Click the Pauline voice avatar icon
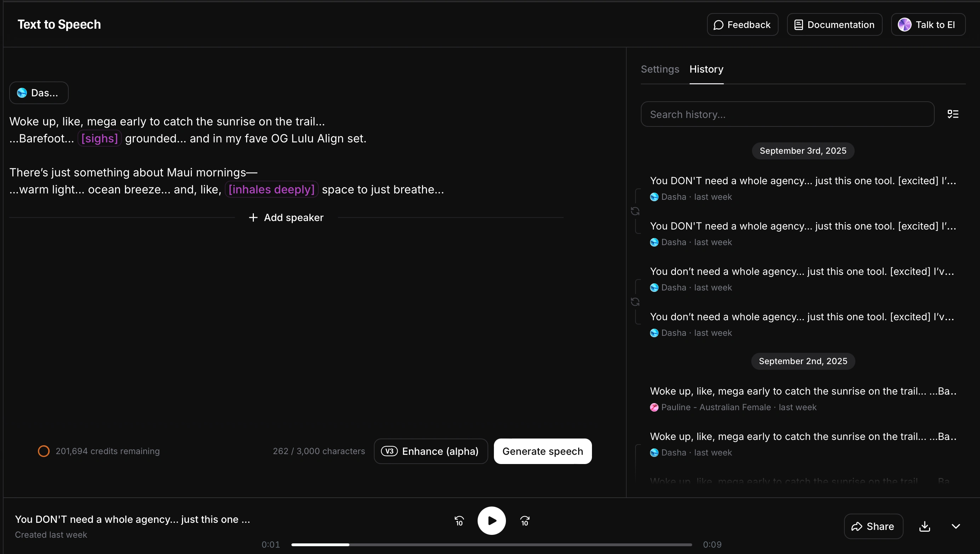 (x=654, y=407)
